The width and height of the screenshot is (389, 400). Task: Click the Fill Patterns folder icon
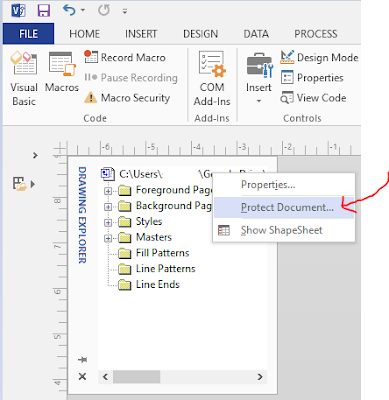point(125,253)
